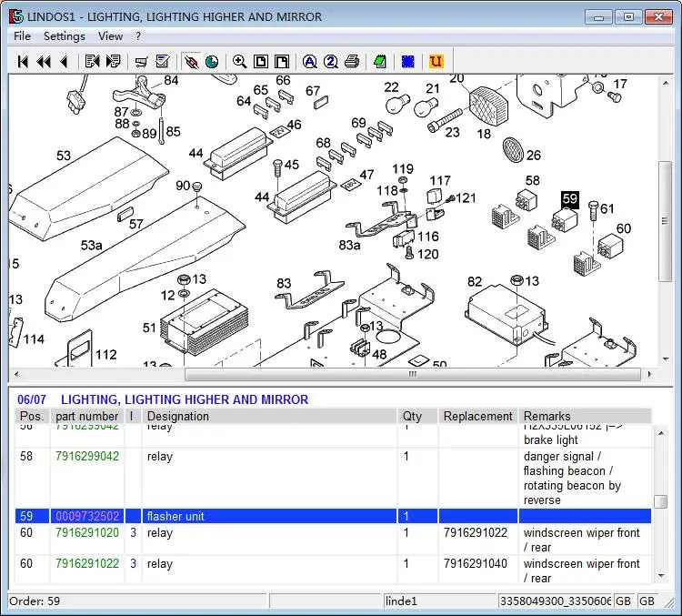The width and height of the screenshot is (682, 616).
Task: Click the search '2' magnifier icon
Action: coord(331,62)
